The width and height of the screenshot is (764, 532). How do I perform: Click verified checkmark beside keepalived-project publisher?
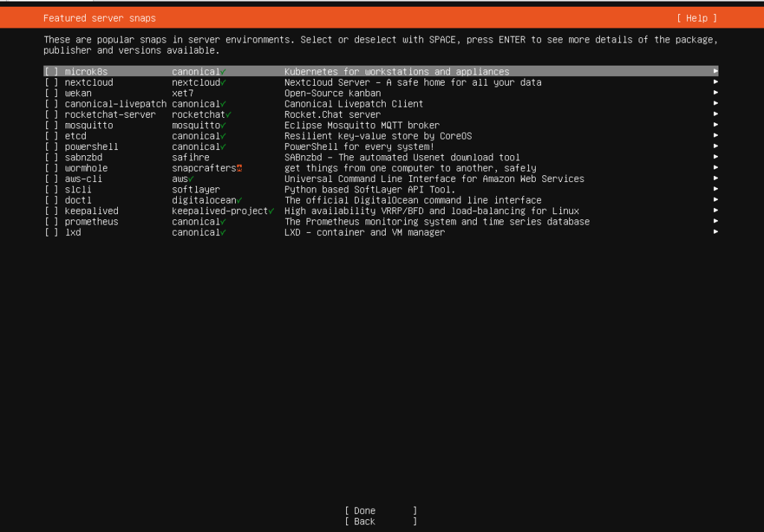pos(272,211)
